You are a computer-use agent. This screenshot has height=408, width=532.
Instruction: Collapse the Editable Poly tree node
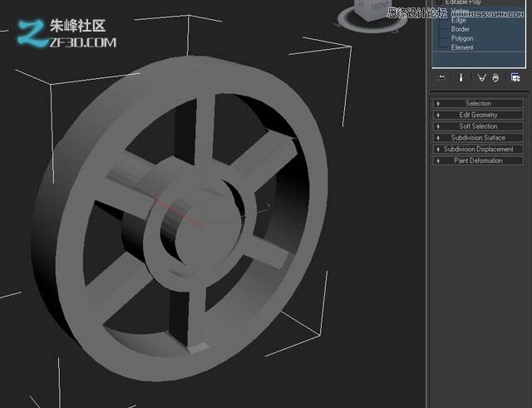click(439, 2)
